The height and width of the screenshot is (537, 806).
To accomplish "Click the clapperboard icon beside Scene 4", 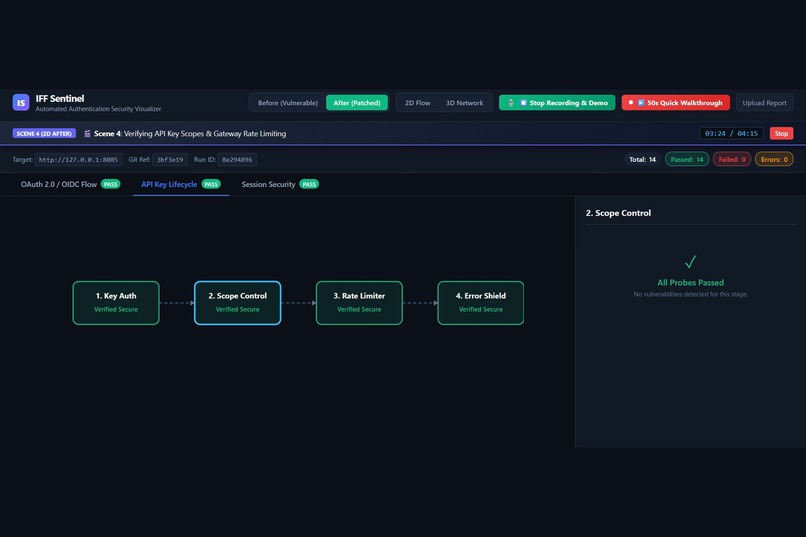I will [87, 134].
